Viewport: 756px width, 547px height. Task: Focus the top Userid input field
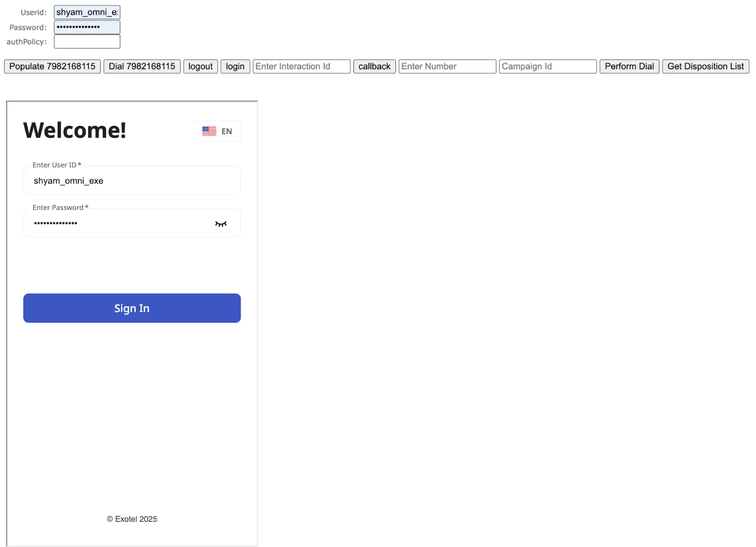coord(87,12)
